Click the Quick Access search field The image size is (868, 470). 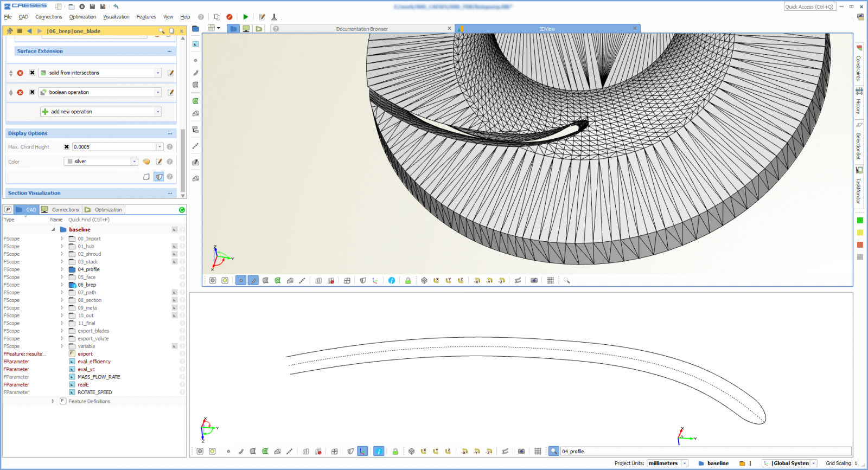(x=809, y=7)
